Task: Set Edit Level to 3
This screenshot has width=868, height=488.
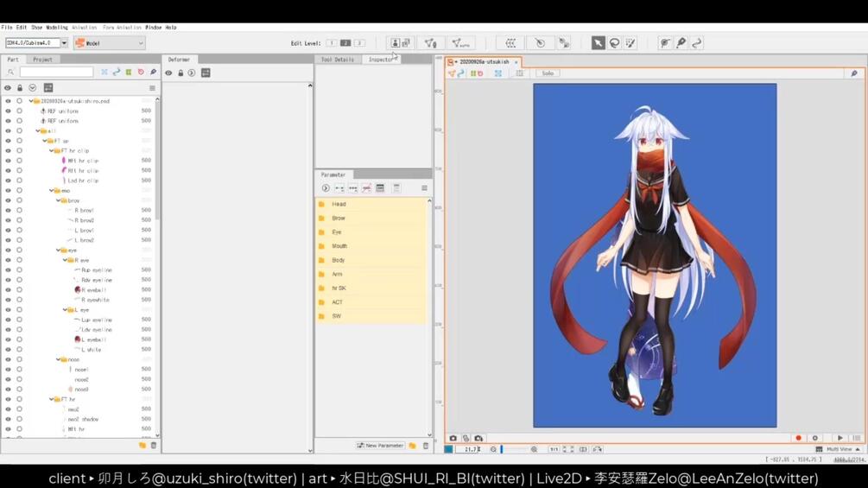Action: 359,43
